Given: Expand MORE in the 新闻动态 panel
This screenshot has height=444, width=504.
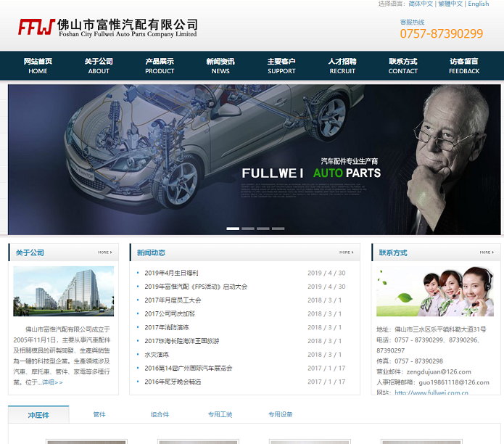Looking at the screenshot, I should tap(346, 252).
